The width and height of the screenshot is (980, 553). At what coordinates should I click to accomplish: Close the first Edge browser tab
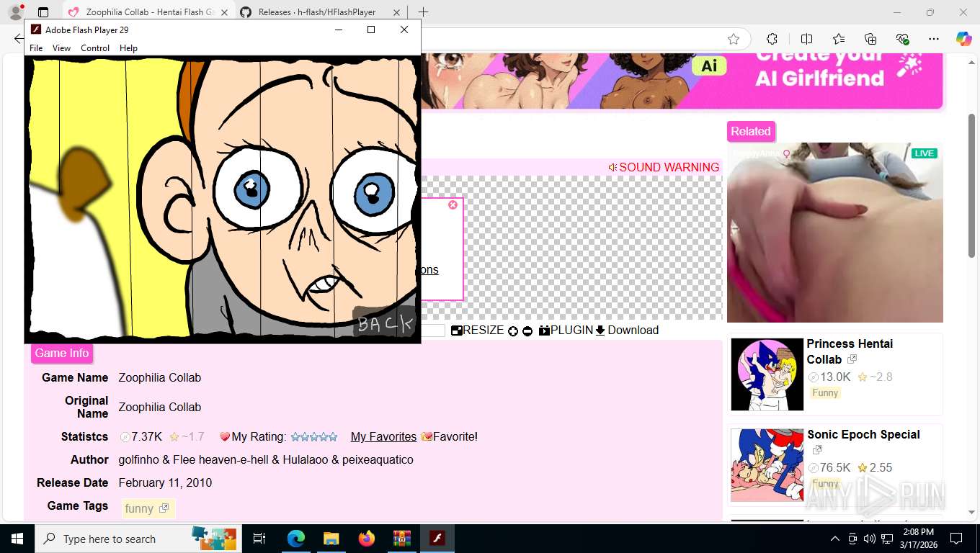coord(225,12)
